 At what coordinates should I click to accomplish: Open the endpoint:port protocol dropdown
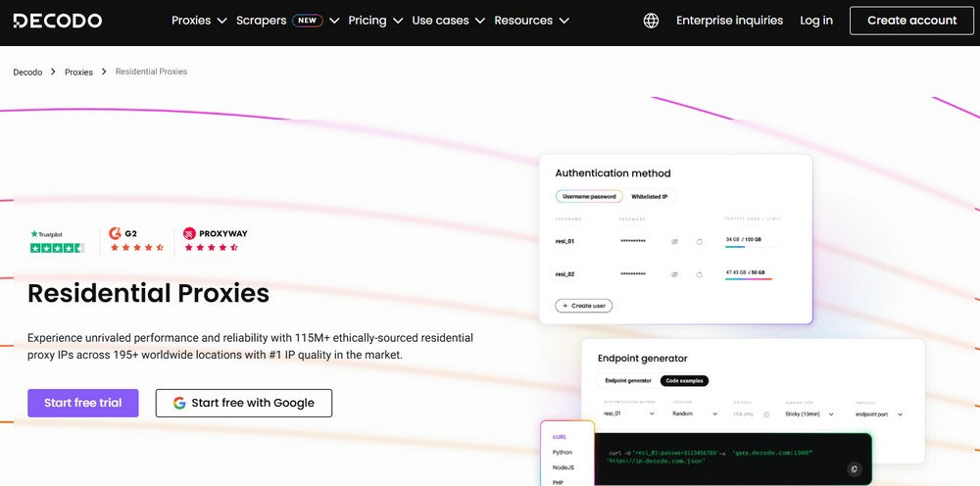(879, 413)
